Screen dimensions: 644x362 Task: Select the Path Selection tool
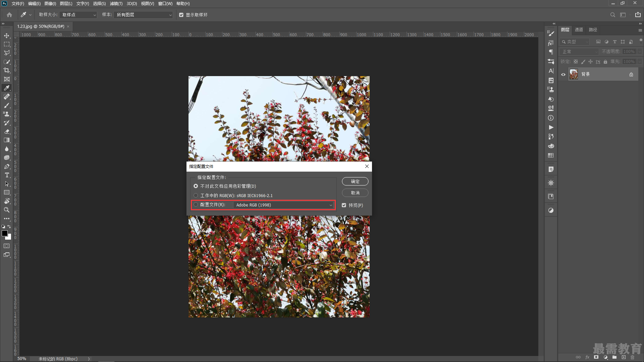[7, 184]
